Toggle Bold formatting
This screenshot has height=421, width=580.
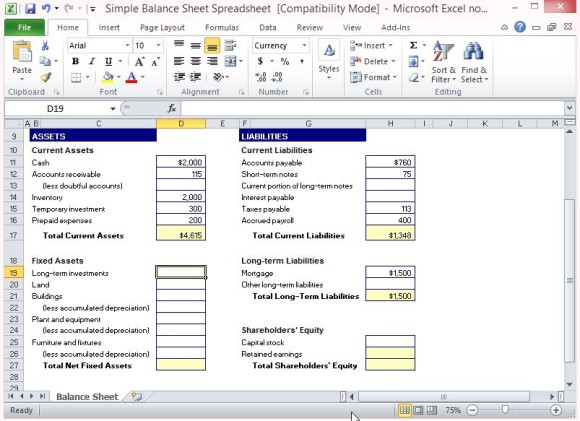[75, 61]
